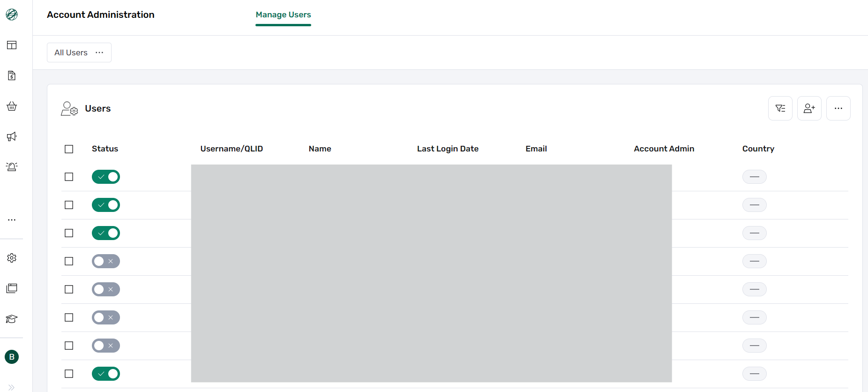Enable the fifth row status toggle
Image resolution: width=868 pixels, height=392 pixels.
pyautogui.click(x=106, y=289)
